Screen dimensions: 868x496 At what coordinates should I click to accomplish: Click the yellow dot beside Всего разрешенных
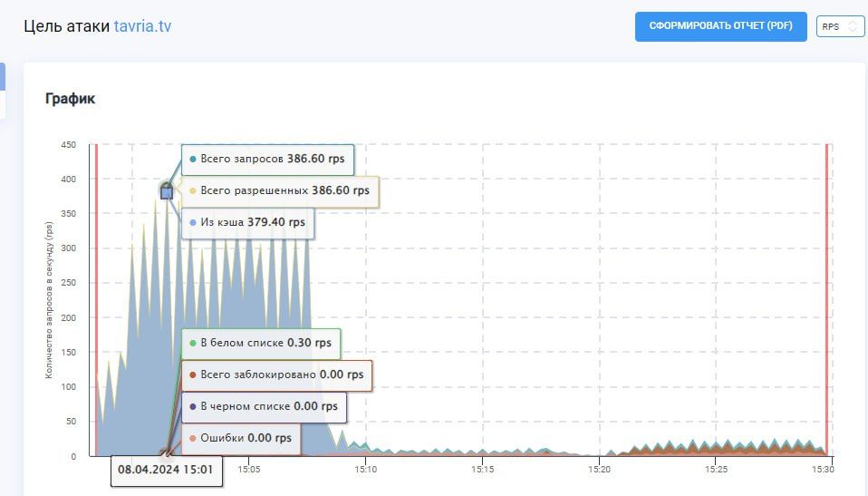[193, 191]
